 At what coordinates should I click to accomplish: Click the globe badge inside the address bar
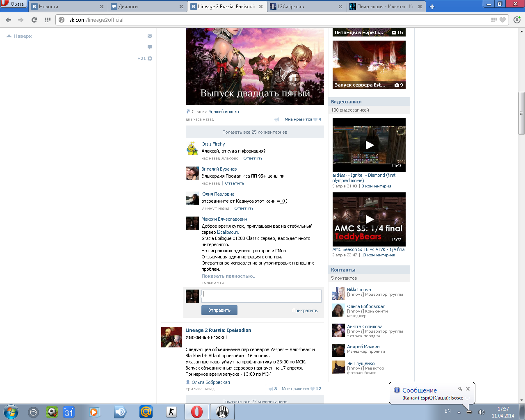click(x=62, y=20)
